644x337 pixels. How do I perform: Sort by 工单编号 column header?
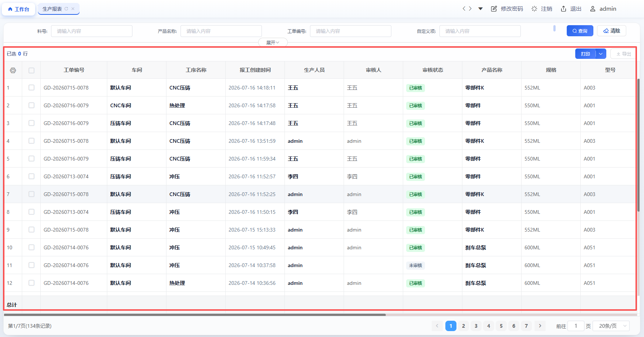tap(74, 70)
